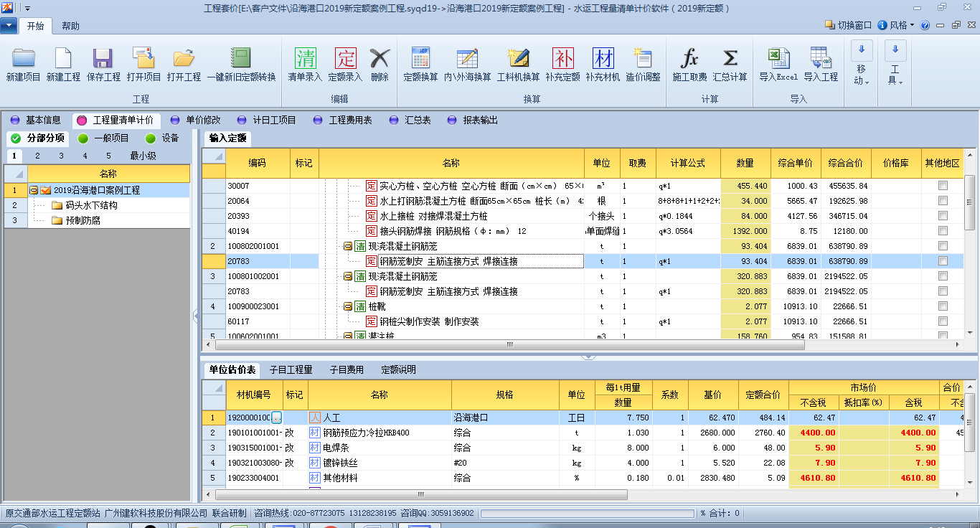Click the 新建工程 icon
The width and height of the screenshot is (980, 528).
pyautogui.click(x=63, y=58)
